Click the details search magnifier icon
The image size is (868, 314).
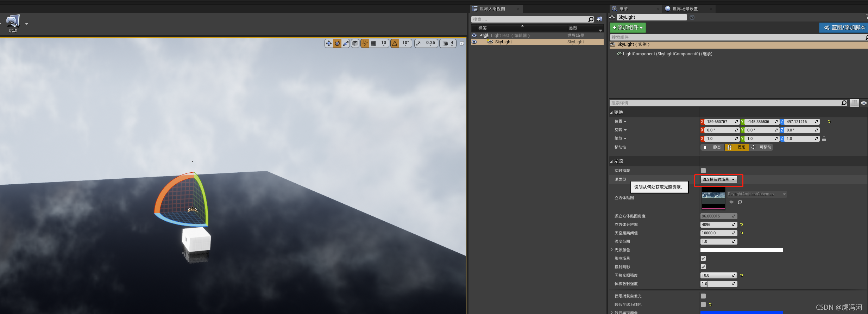844,103
